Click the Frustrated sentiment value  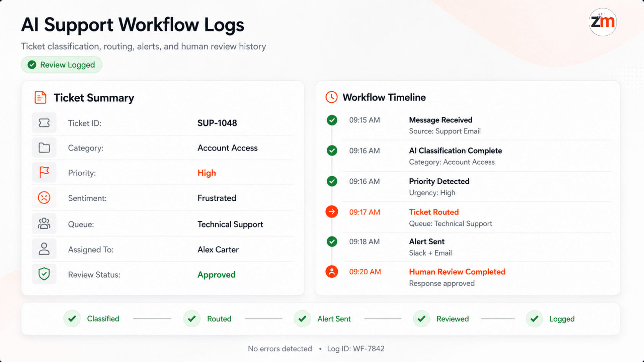pos(217,198)
